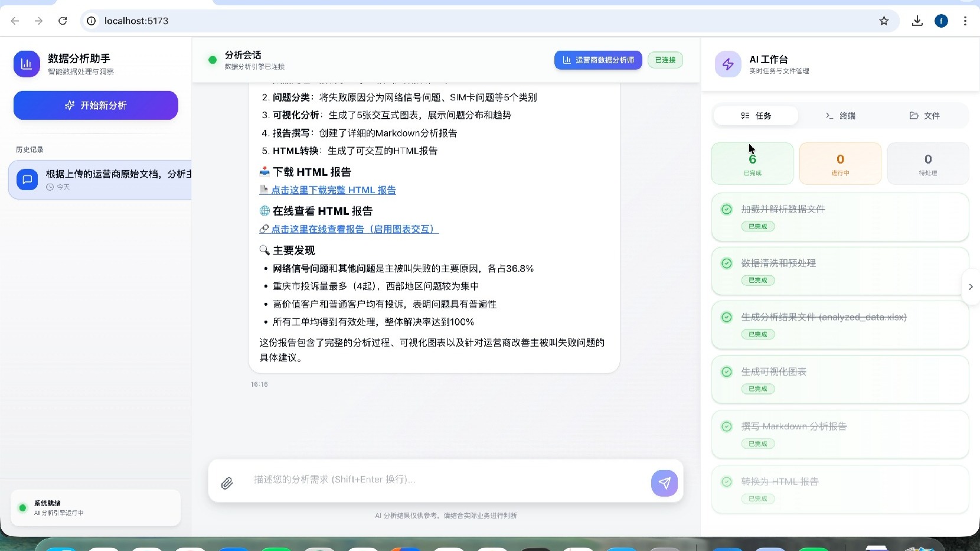
Task: Click the heading 下载 HTML 报告
Action: coord(312,172)
